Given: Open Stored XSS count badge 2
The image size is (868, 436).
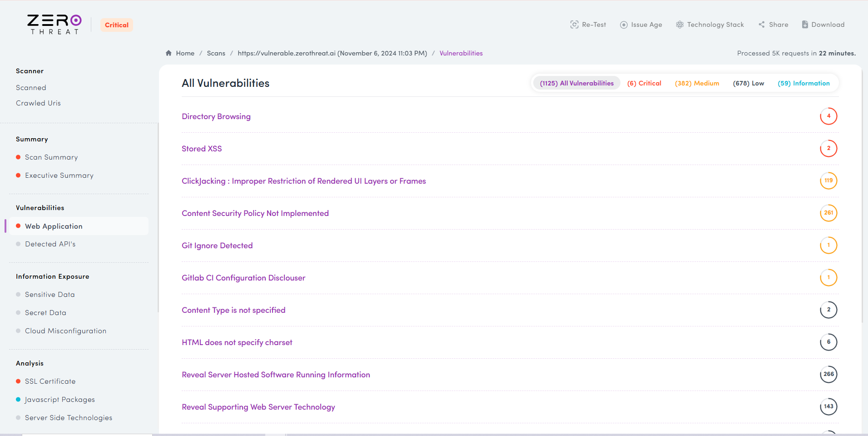Looking at the screenshot, I should 828,148.
